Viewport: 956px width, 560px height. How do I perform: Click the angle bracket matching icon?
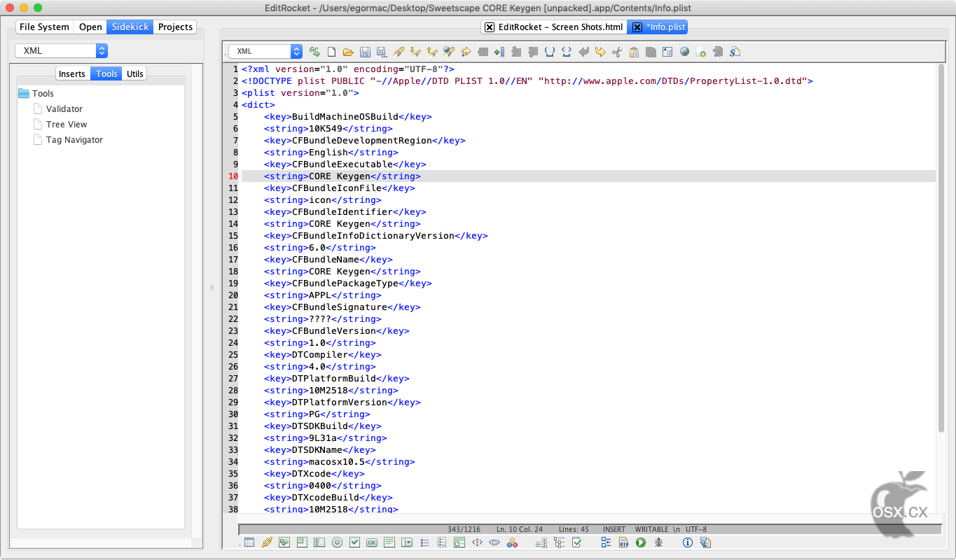567,52
